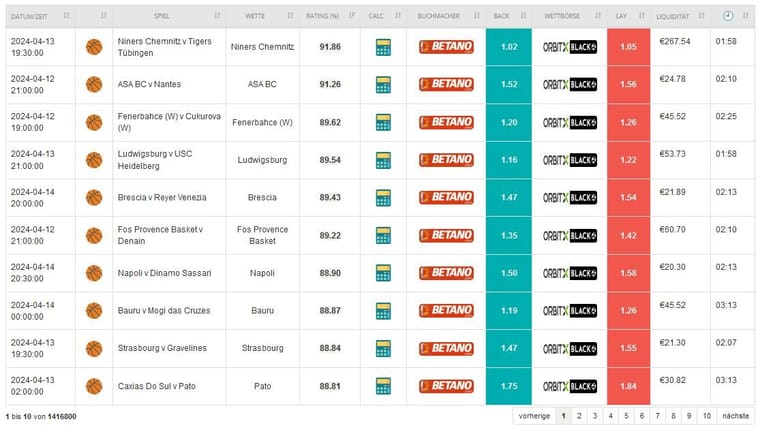Click the nächste pagination button
This screenshot has height=432, width=760.
736,416
